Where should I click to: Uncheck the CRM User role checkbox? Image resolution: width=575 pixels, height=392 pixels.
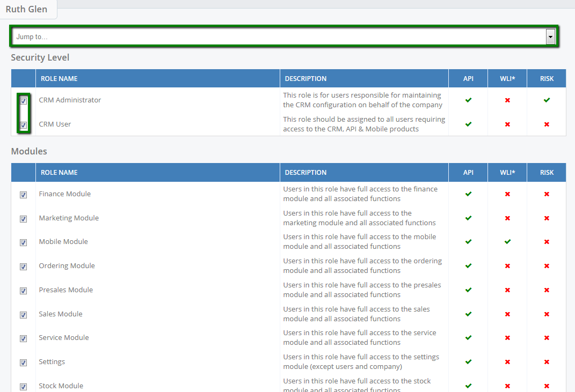pos(24,125)
